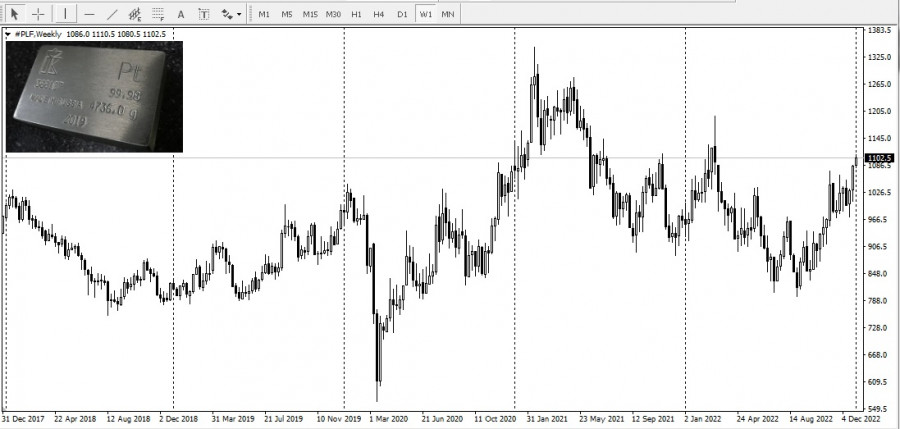
Task: Click the 1026.5 price scale value
Action: 879,192
